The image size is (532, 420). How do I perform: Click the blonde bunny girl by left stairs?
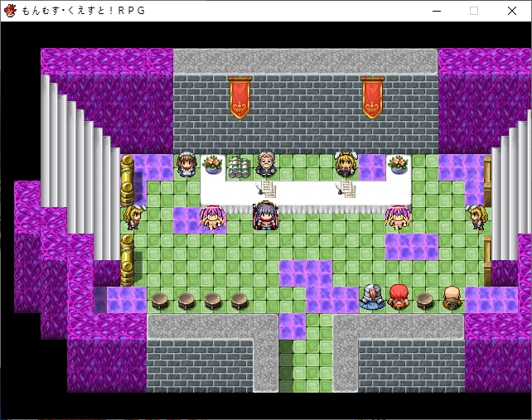pyautogui.click(x=134, y=217)
